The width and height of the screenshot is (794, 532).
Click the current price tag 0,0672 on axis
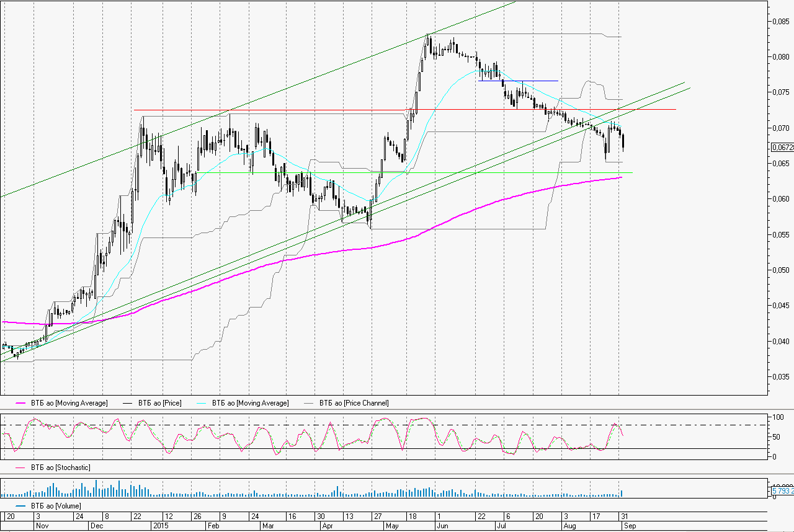781,148
